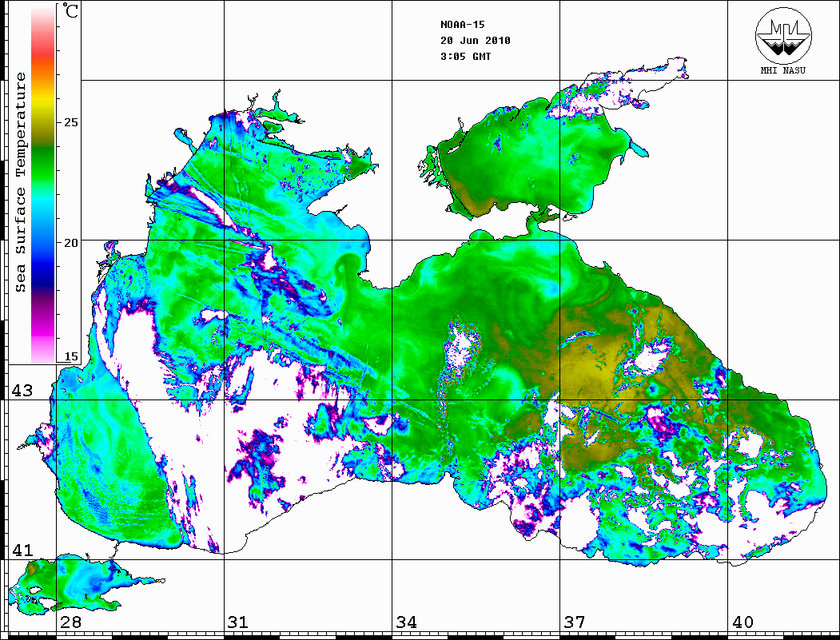Click the longitude label 28
This screenshot has height=640, width=840.
click(70, 622)
